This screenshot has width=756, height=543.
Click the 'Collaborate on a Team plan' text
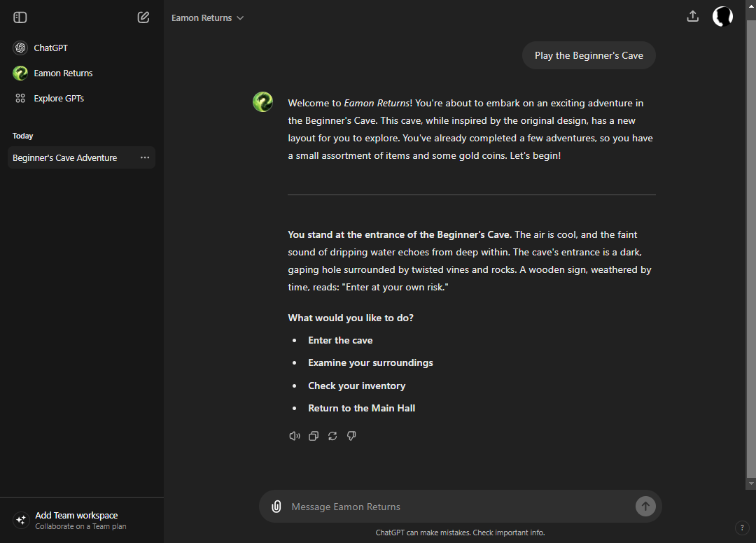tap(80, 527)
